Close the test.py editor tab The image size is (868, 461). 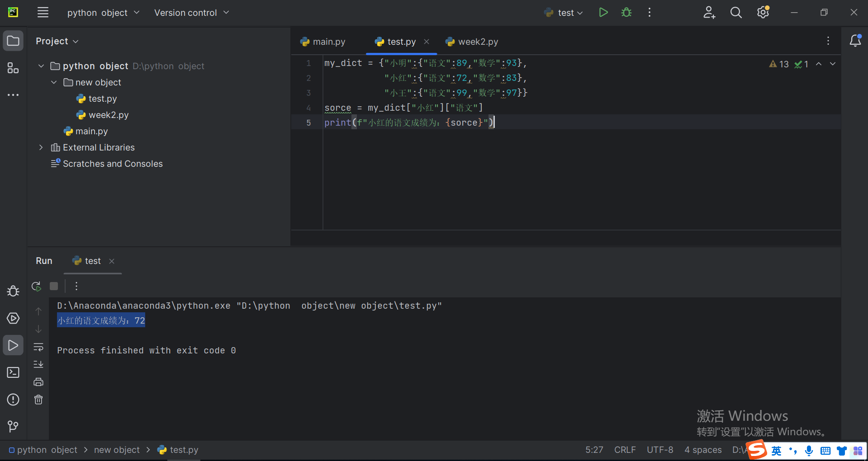click(x=427, y=42)
